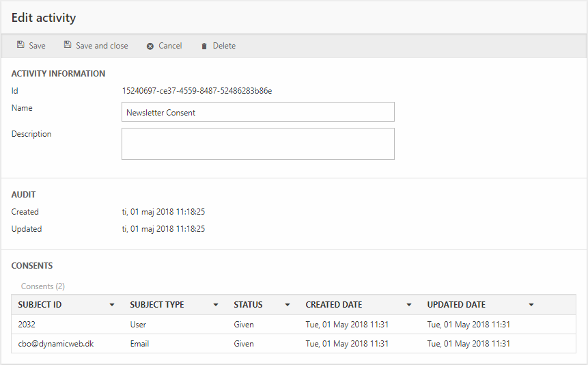Screen dimensions: 588x365
Task: Open the Subject ID column dropdown arrow
Action: tap(112, 305)
